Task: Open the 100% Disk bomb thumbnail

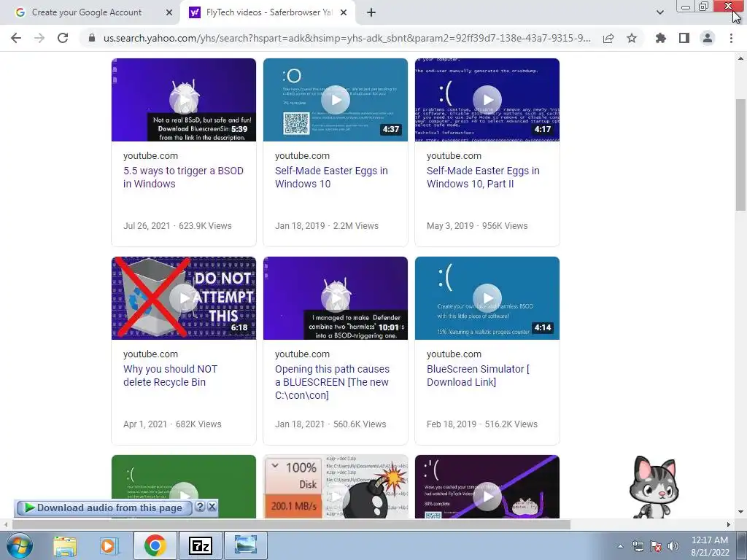Action: coord(336,486)
